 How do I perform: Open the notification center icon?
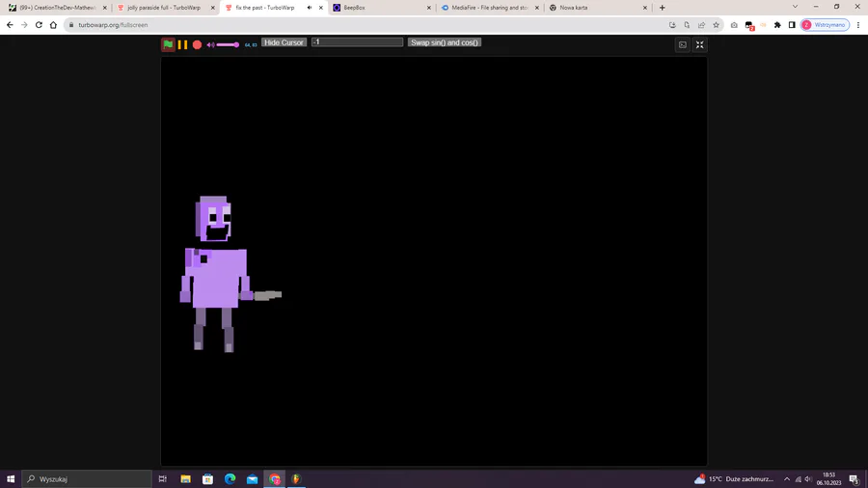click(854, 479)
